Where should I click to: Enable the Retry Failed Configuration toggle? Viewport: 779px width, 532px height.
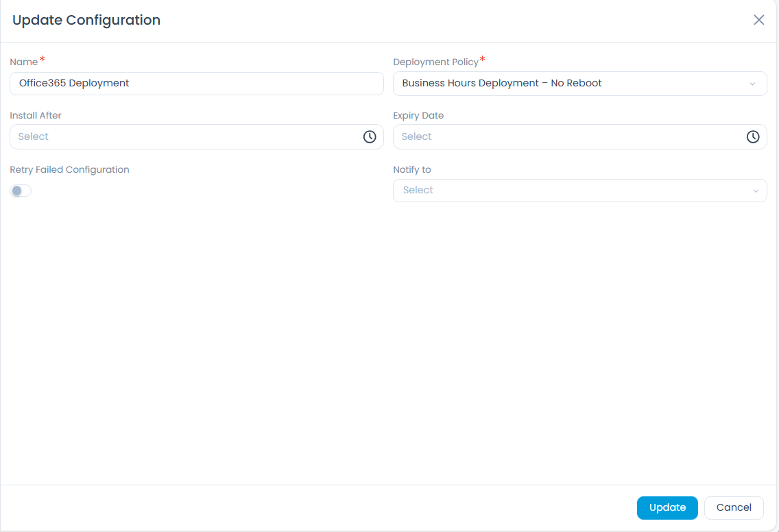(21, 191)
